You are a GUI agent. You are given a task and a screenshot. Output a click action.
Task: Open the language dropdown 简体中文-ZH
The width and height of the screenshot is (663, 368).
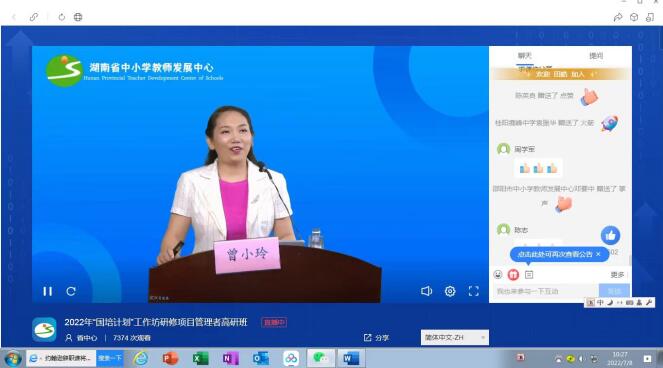click(x=455, y=338)
